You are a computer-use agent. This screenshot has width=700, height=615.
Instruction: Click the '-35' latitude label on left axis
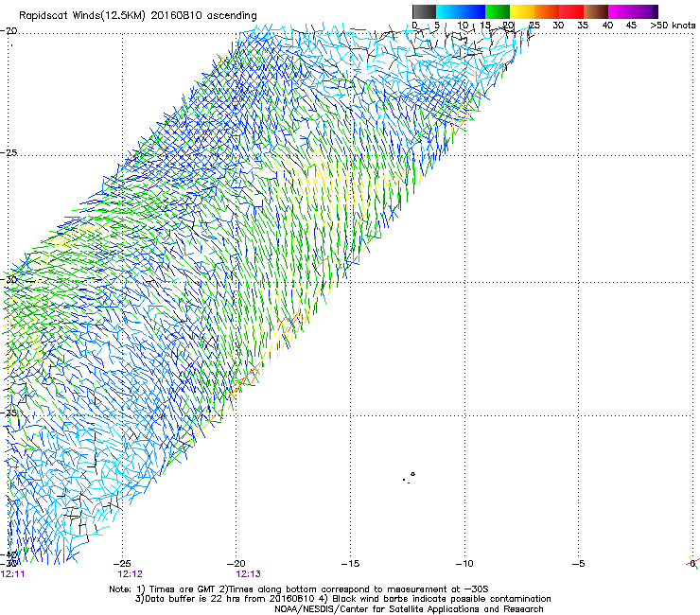[9, 413]
